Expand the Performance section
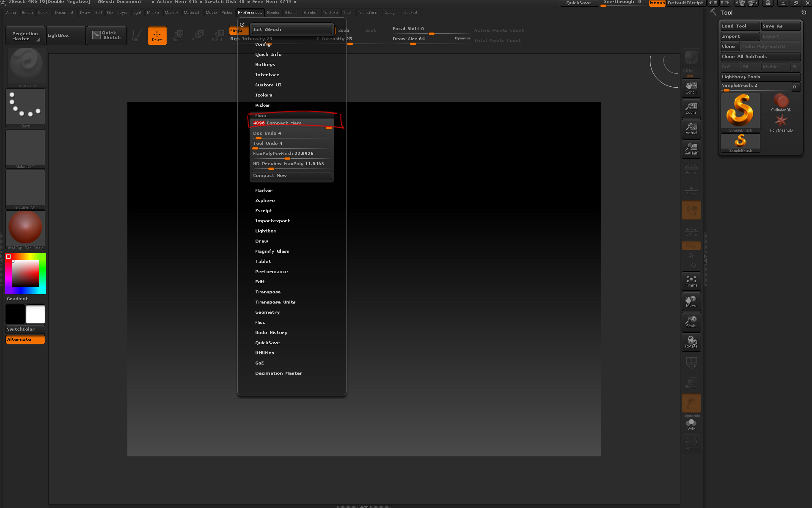812x508 pixels. 271,272
